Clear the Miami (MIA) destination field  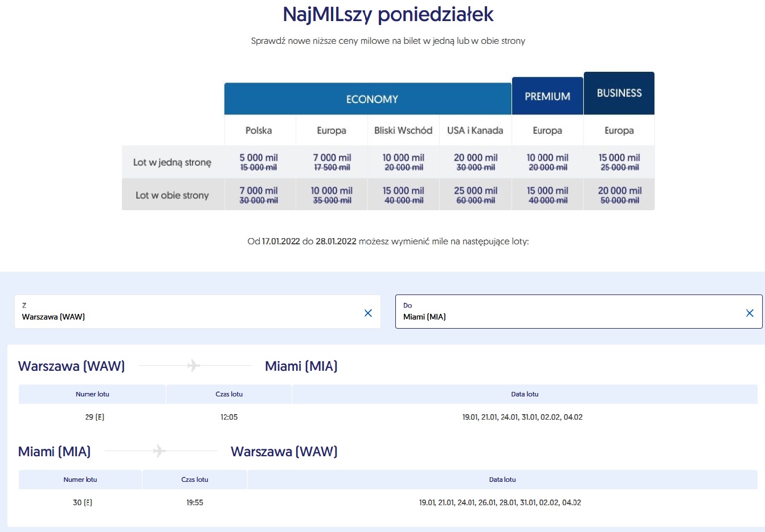tap(750, 313)
